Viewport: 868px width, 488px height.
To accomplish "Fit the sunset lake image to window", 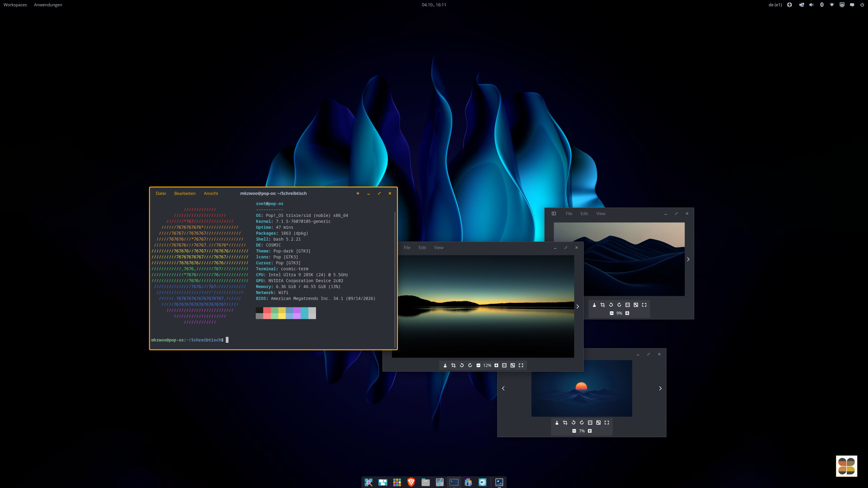I will [512, 365].
